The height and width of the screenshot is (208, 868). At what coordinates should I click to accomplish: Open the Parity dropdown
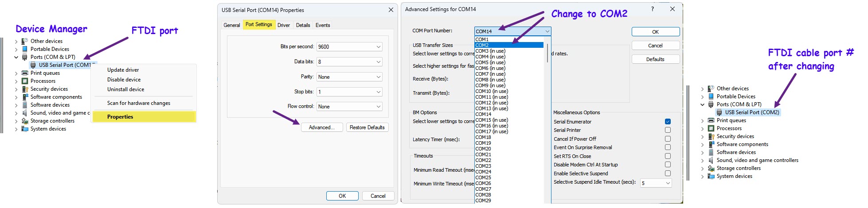[x=349, y=77]
